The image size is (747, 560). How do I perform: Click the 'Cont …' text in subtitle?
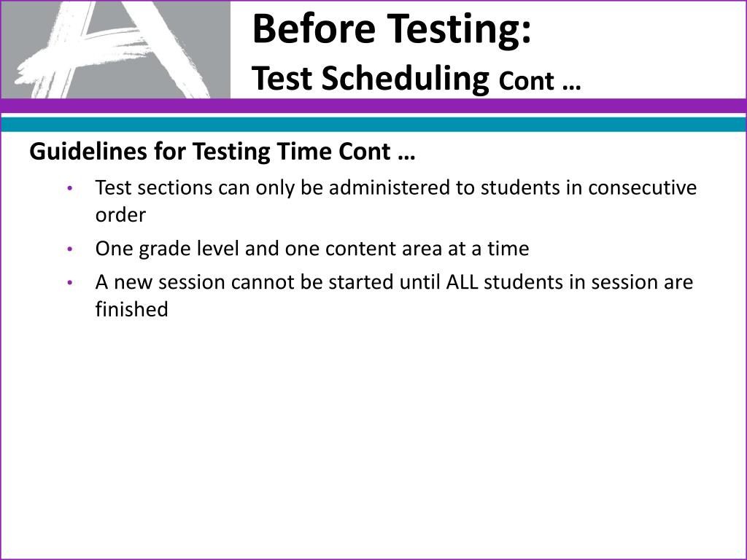539,81
